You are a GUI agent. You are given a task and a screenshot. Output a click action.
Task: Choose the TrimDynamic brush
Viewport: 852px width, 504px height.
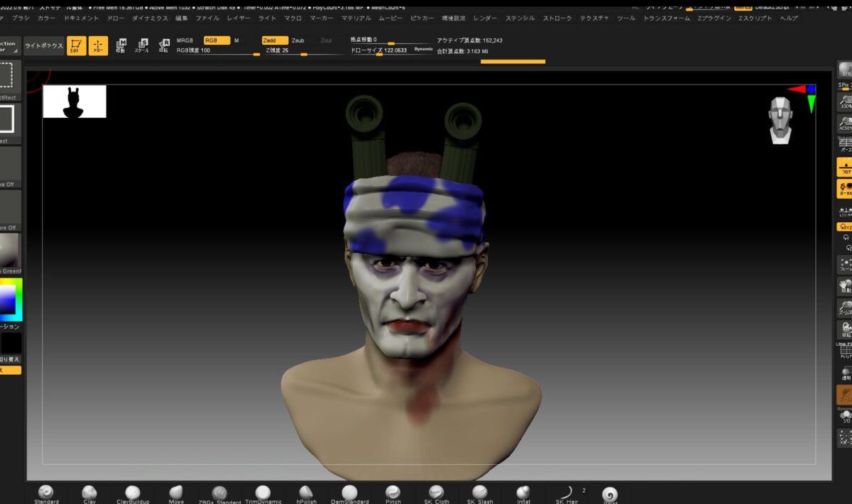pyautogui.click(x=263, y=493)
